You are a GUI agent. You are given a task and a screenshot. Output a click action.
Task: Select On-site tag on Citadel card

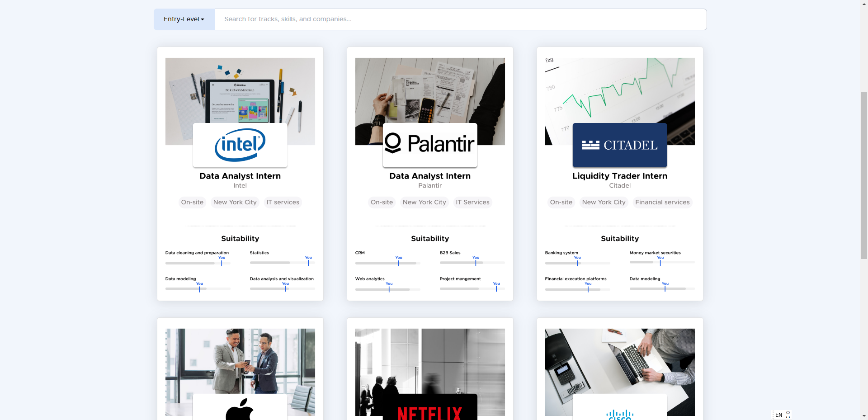pyautogui.click(x=561, y=202)
